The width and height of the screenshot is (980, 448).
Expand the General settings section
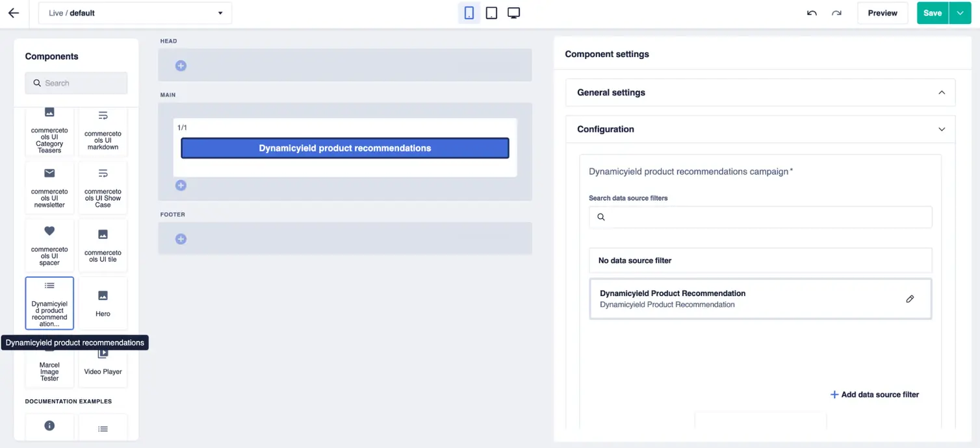coord(942,92)
